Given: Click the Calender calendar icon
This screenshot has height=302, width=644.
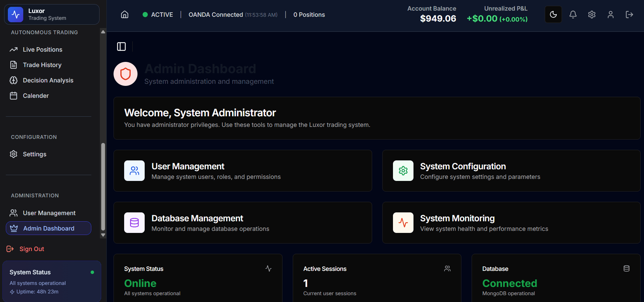Looking at the screenshot, I should click(14, 96).
